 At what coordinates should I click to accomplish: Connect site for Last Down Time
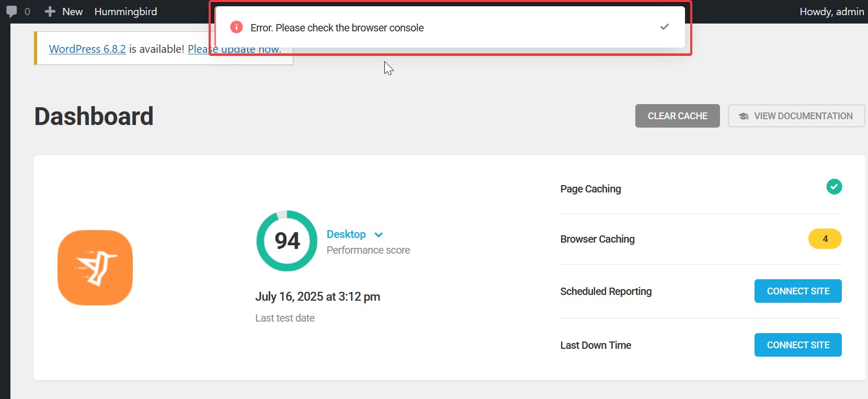click(797, 345)
